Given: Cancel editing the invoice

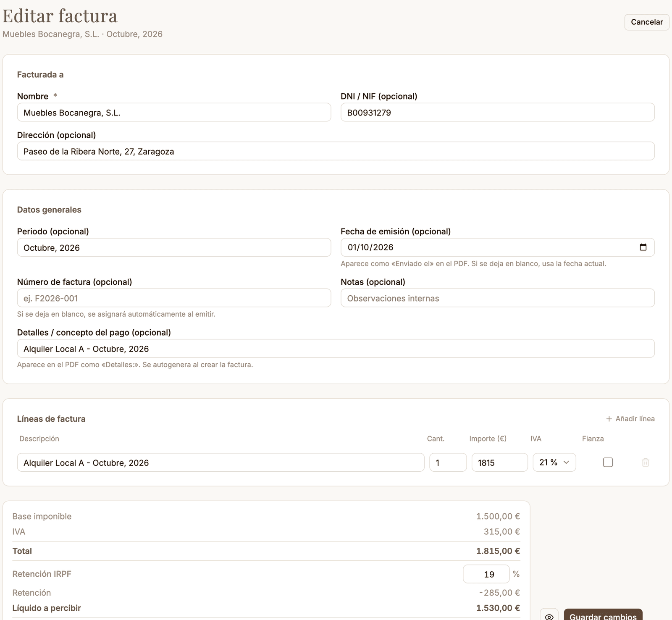Looking at the screenshot, I should [647, 22].
